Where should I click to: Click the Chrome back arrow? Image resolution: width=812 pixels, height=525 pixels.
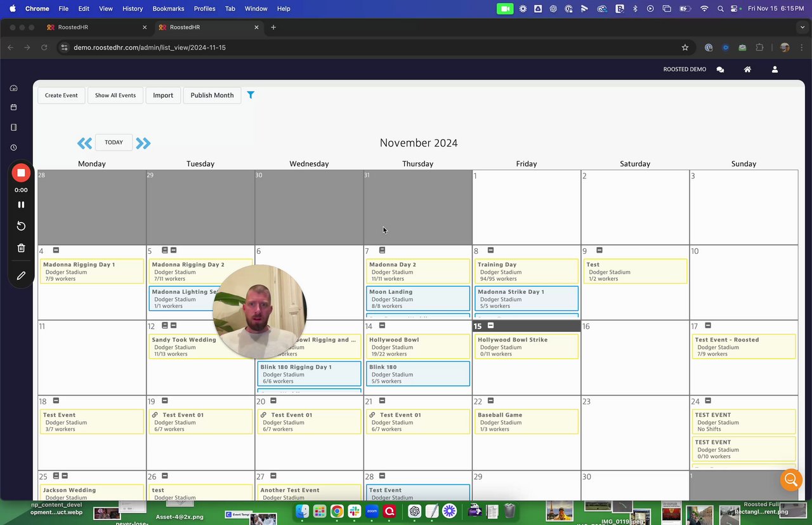click(10, 48)
